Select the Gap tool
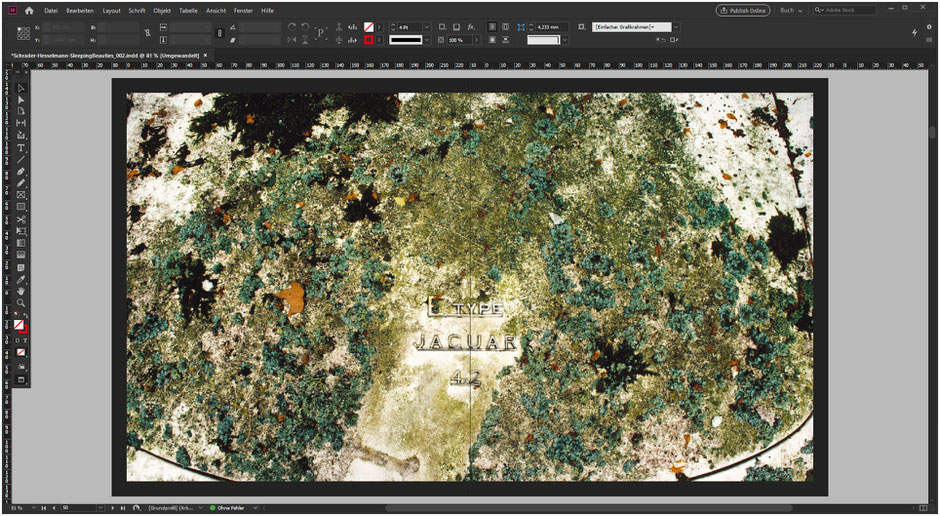The height and width of the screenshot is (516, 940). point(21,123)
